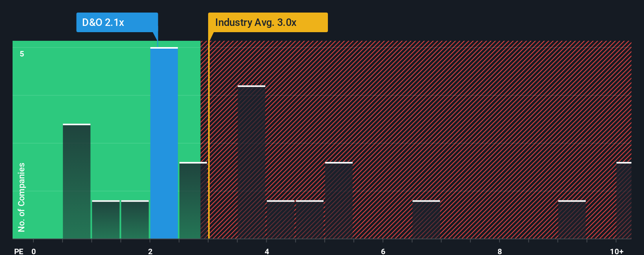Click the short bar between PE 4 and 4.5
Screen dimensions: 644x255
pyautogui.click(x=280, y=220)
